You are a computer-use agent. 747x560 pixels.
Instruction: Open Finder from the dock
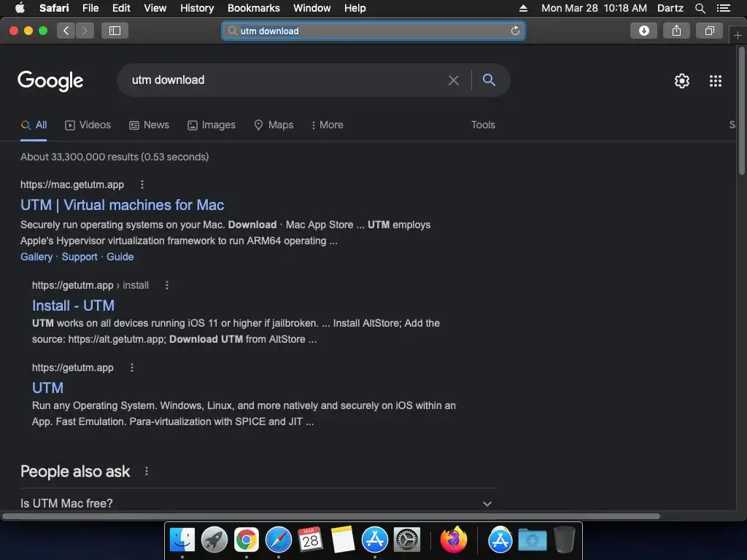pyautogui.click(x=182, y=540)
